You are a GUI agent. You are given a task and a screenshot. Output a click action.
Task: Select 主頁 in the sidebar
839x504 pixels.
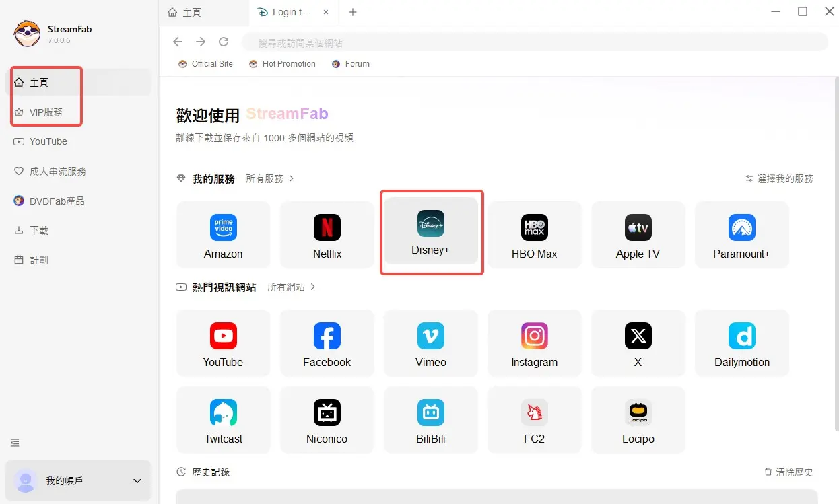tap(78, 82)
